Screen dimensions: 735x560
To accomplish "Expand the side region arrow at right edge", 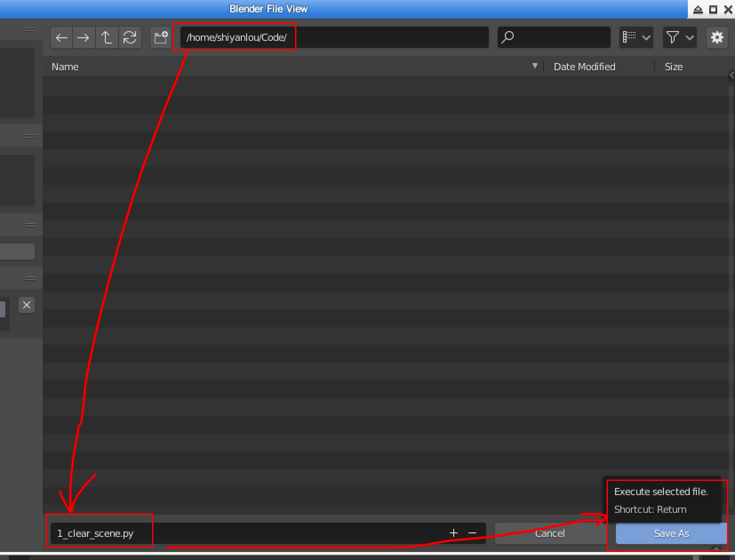I will (731, 75).
